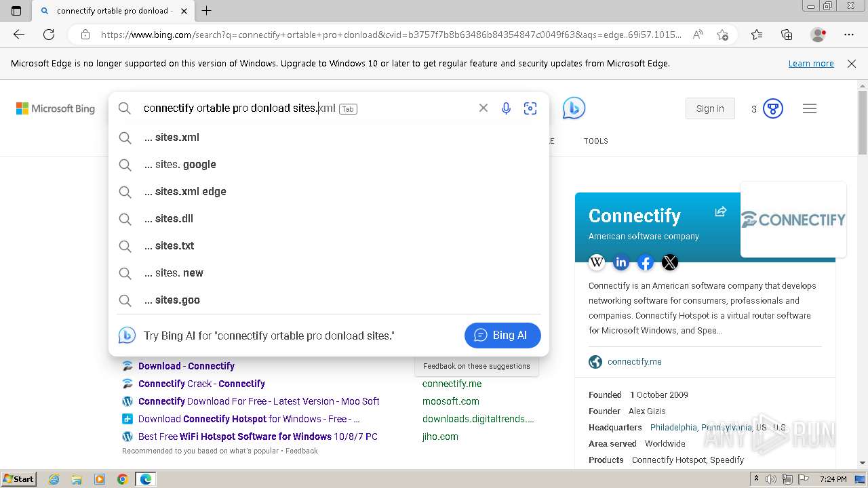Open Connectify LinkedIn icon
868x488 pixels.
click(x=621, y=262)
